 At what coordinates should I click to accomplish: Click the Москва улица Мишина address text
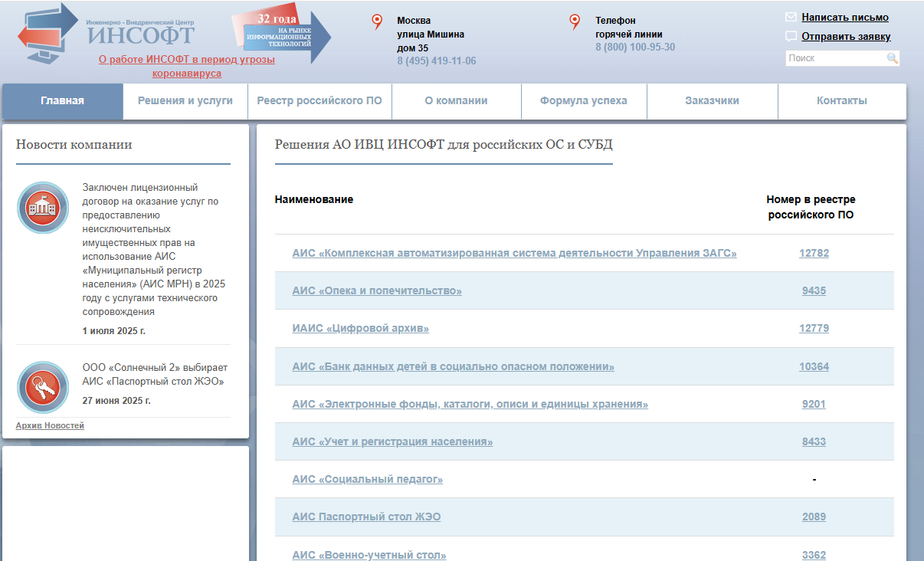(x=431, y=34)
